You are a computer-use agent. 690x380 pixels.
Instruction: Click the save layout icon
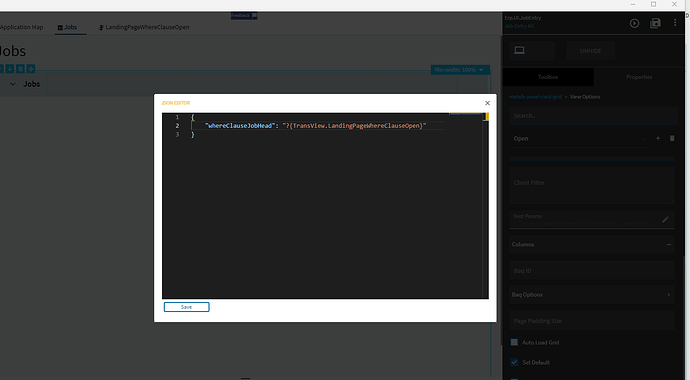pos(655,23)
